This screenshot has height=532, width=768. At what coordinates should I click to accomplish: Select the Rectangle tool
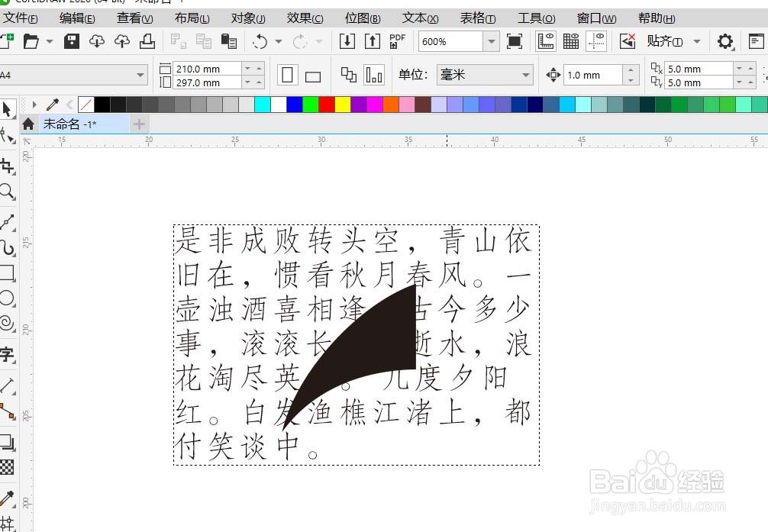click(x=8, y=272)
